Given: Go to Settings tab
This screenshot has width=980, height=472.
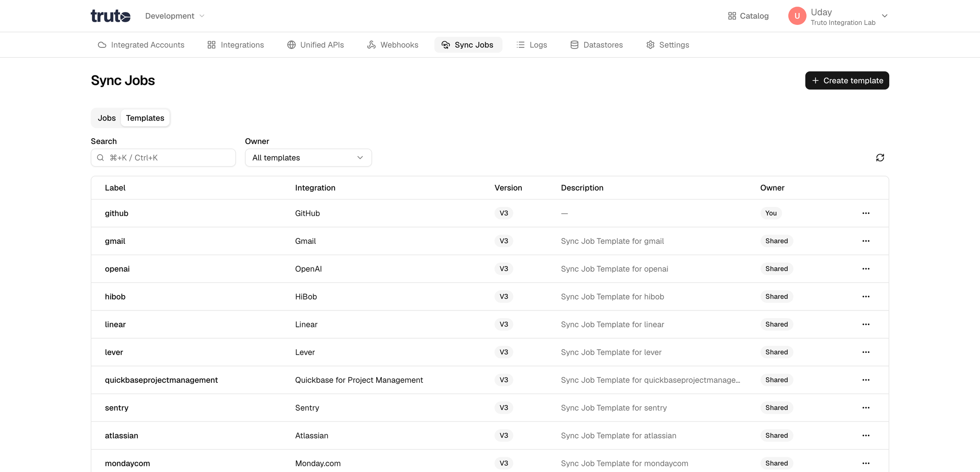Looking at the screenshot, I should click(668, 45).
